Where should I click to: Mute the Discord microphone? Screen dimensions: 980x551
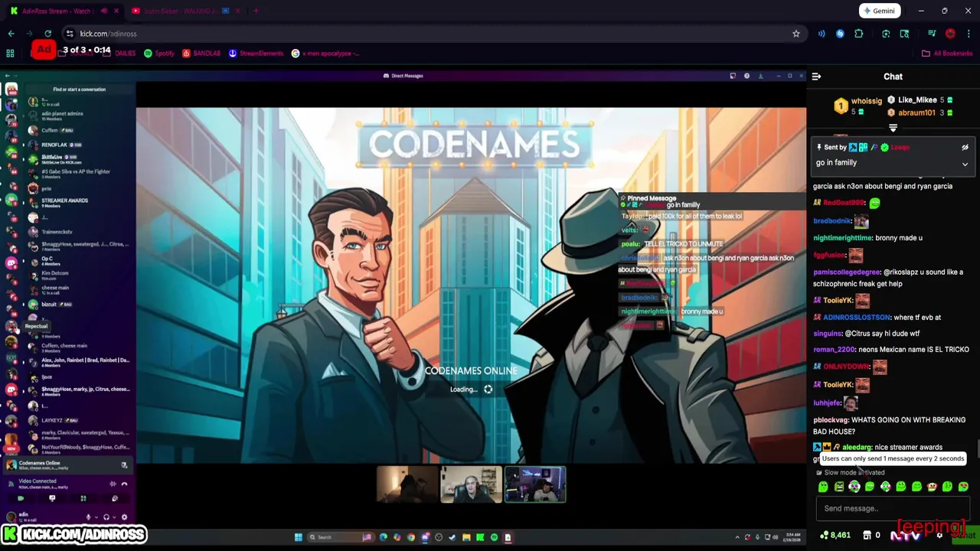click(x=88, y=517)
